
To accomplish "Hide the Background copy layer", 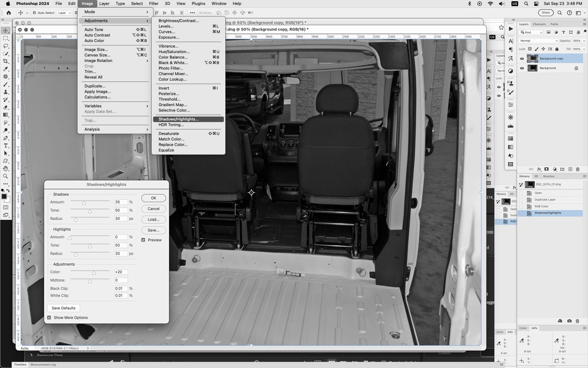I will 522,59.
